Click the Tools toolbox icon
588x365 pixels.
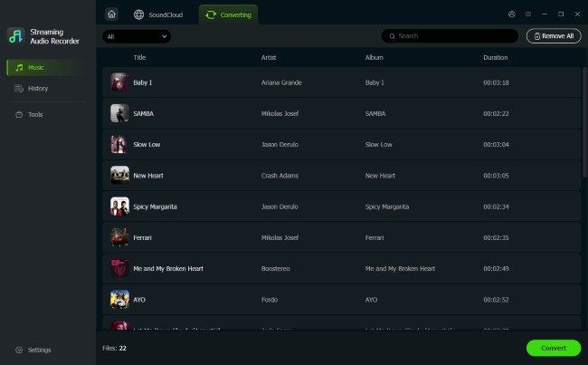19,114
